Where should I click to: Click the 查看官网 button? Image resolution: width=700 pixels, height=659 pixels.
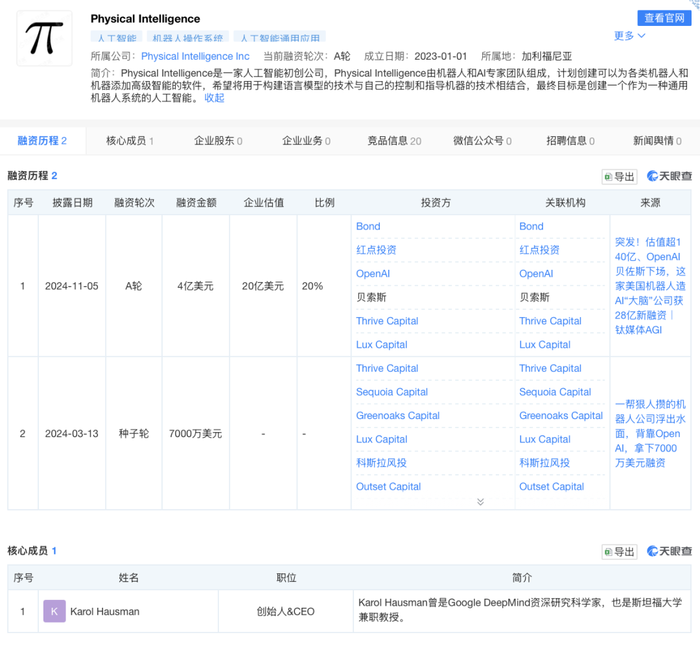coord(664,18)
